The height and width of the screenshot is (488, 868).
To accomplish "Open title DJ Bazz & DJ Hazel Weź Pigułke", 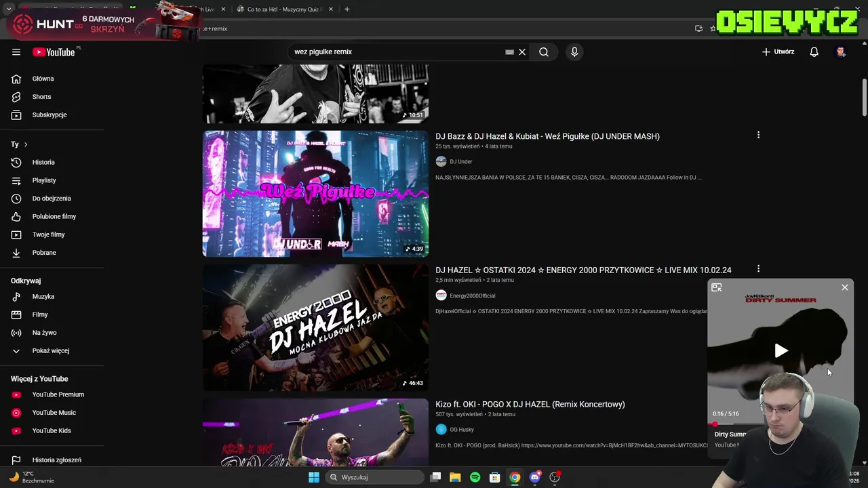I will [547, 136].
